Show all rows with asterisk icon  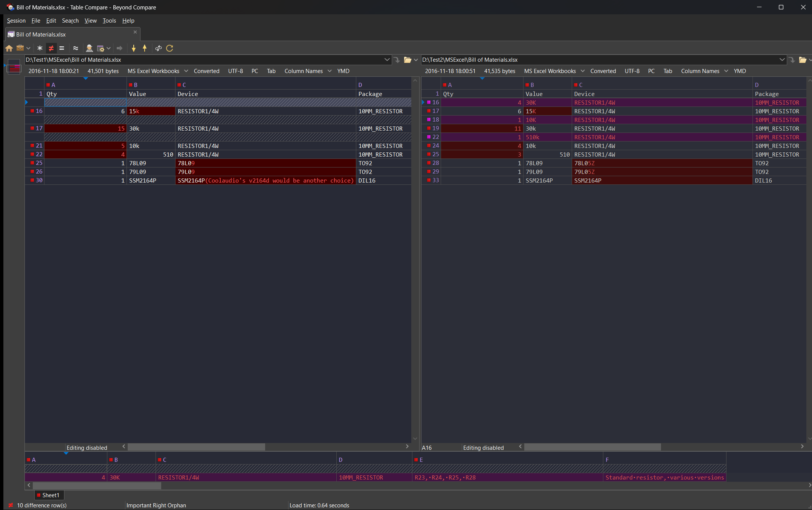(40, 48)
